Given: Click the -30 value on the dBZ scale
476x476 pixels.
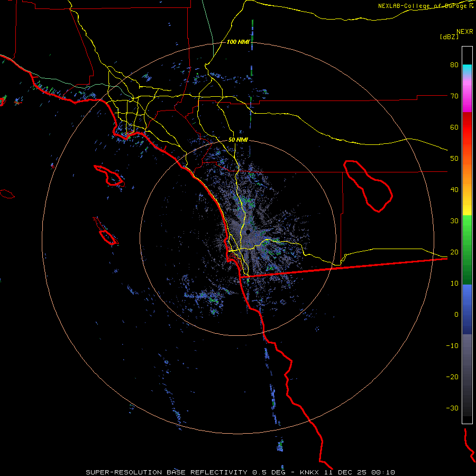Looking at the screenshot, I should pos(452,408).
